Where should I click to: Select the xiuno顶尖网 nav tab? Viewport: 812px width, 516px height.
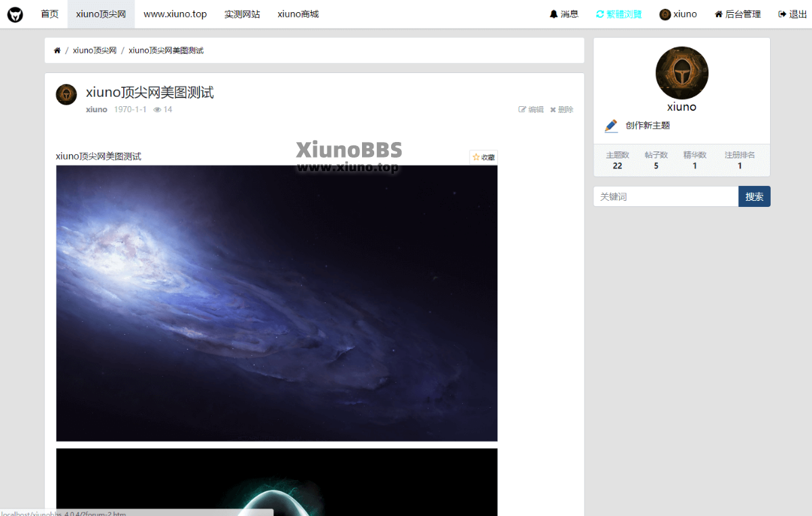pos(101,14)
